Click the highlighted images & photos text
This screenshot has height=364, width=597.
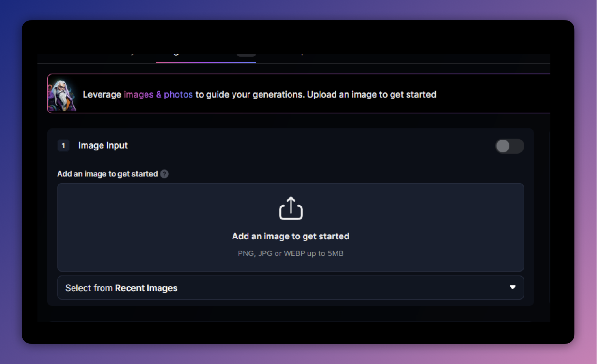[x=158, y=95]
